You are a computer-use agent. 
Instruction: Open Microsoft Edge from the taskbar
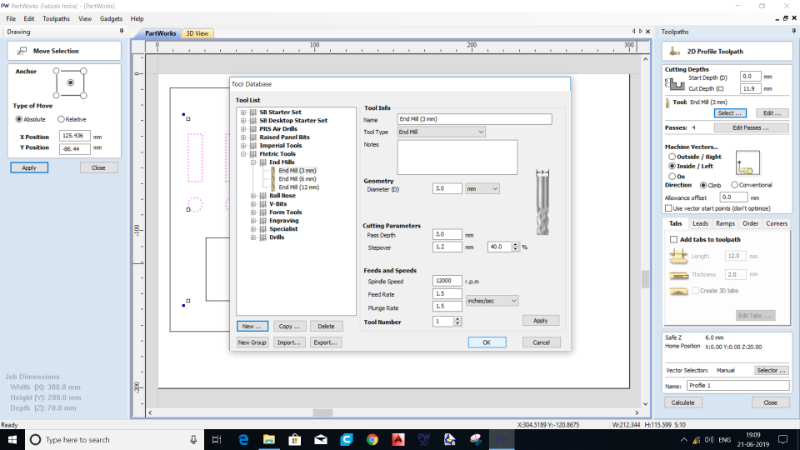[243, 439]
